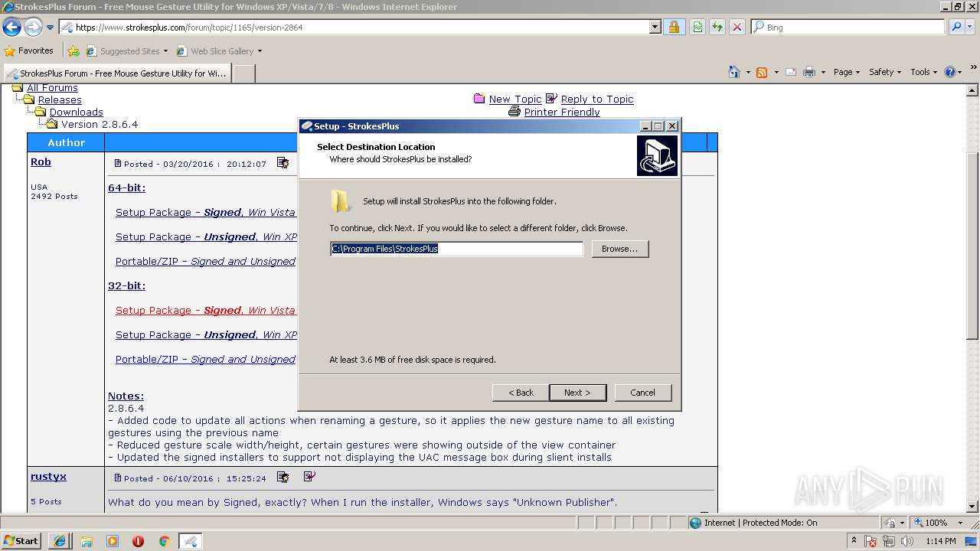The image size is (980, 551).
Task: Click the Bing search magnifier button
Action: [956, 27]
